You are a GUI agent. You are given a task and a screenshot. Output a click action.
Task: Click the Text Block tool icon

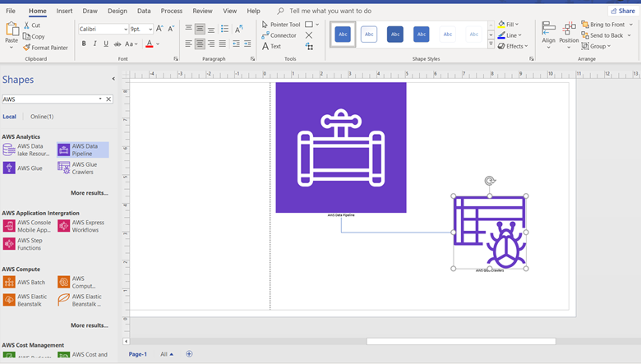pyautogui.click(x=309, y=47)
